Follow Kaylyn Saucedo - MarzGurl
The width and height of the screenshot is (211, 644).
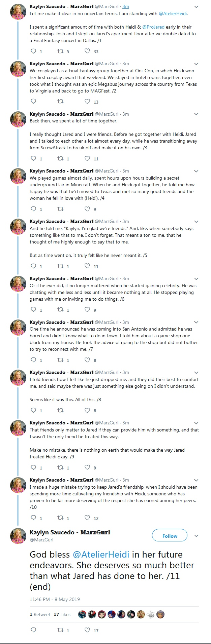[170, 536]
